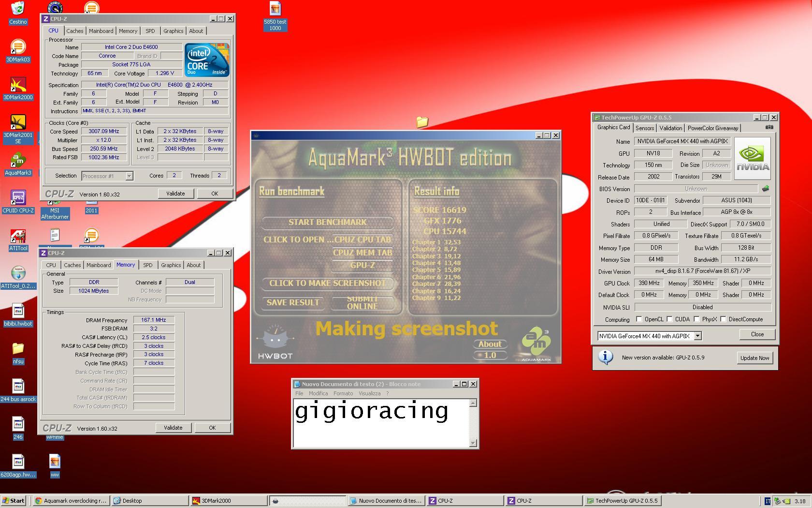Open CPUZ MEM TAB in AquaMark
This screenshot has height=508, width=812.
(x=362, y=253)
